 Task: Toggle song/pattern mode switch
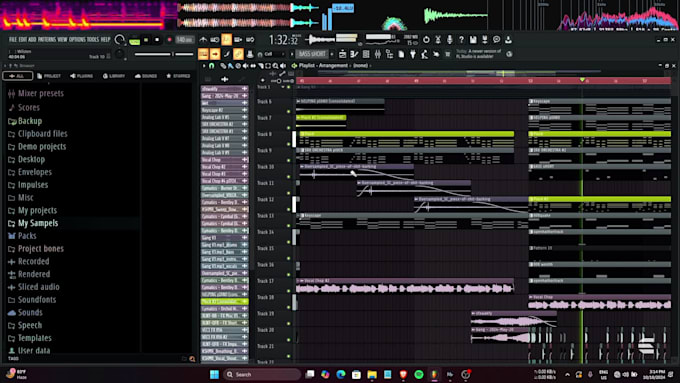[x=134, y=40]
